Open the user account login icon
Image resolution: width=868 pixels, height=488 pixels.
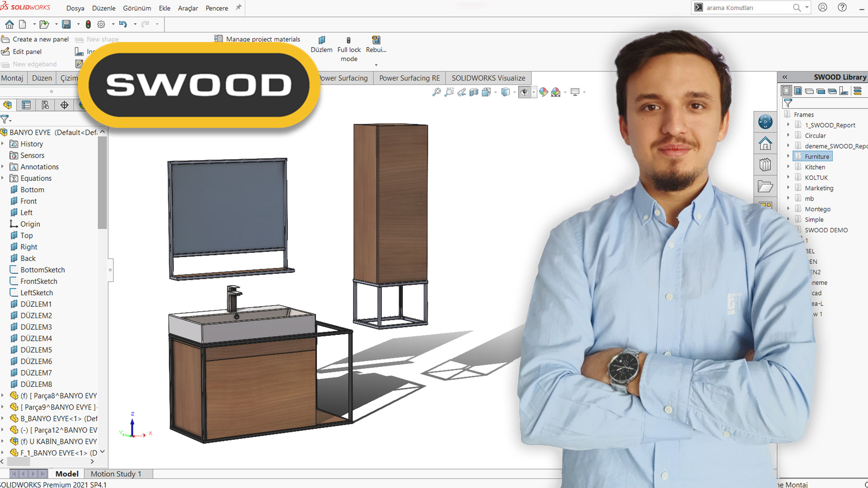point(823,8)
